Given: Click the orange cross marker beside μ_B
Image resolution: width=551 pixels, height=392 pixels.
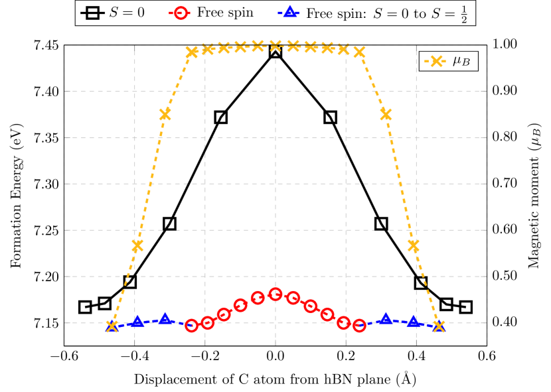Looking at the screenshot, I should click(x=436, y=61).
